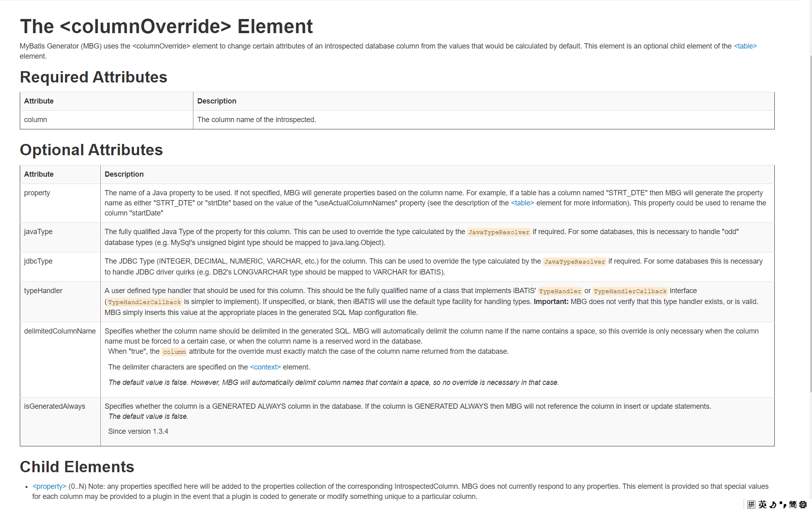Toggle the English (英) input mode icon
The height and width of the screenshot is (509, 812).
(762, 504)
